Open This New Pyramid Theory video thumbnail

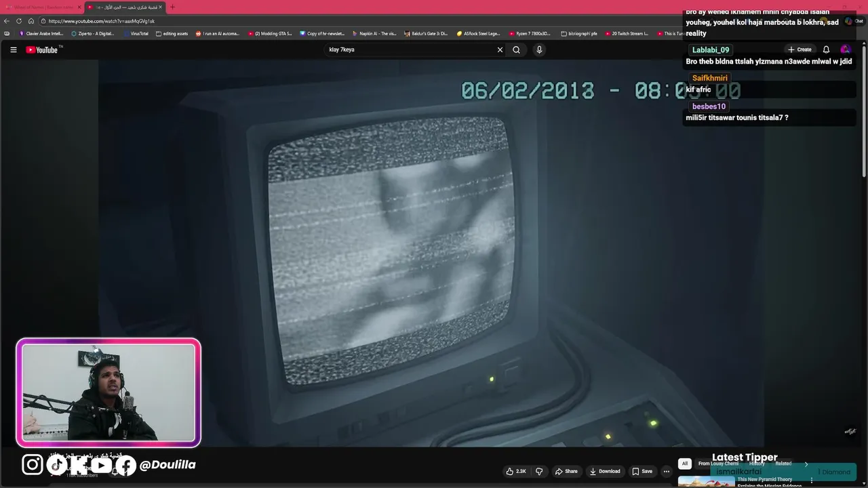[706, 482]
